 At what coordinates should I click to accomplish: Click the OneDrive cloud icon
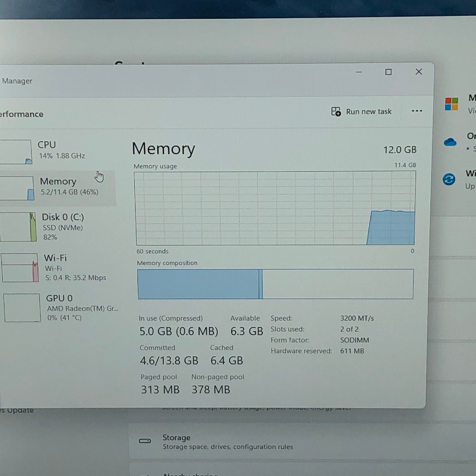(450, 142)
